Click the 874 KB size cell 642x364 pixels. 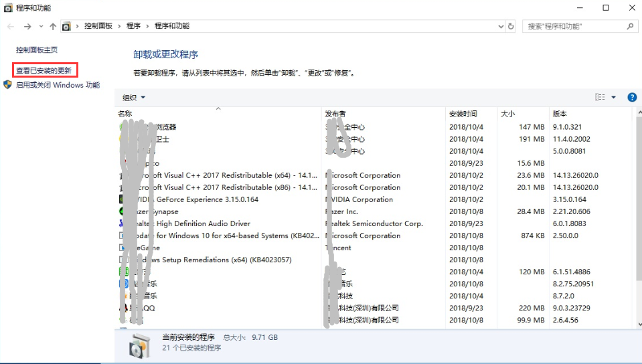click(533, 236)
